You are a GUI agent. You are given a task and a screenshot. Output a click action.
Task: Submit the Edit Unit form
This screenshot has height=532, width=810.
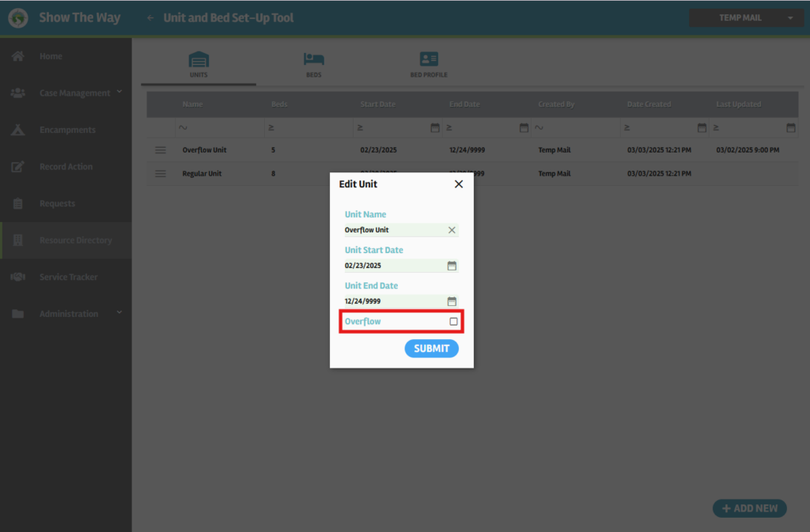(431, 348)
